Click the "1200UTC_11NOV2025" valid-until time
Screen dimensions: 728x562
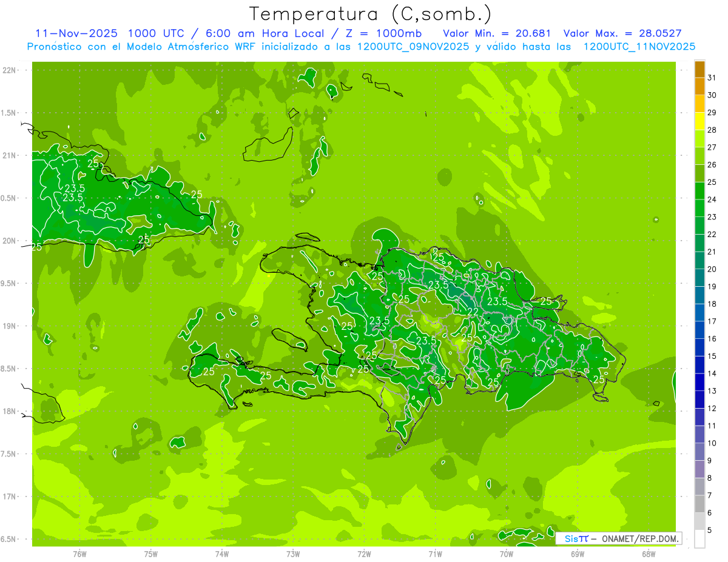pyautogui.click(x=639, y=47)
